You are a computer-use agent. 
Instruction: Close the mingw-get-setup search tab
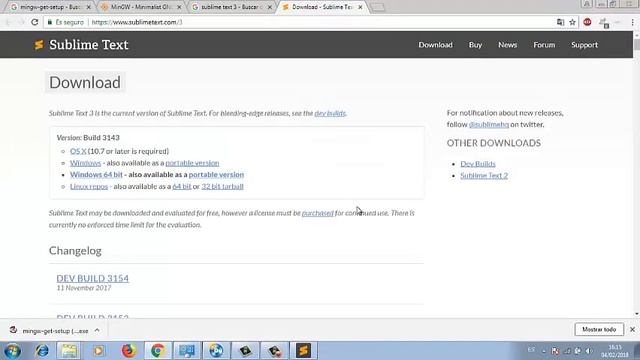point(88,7)
